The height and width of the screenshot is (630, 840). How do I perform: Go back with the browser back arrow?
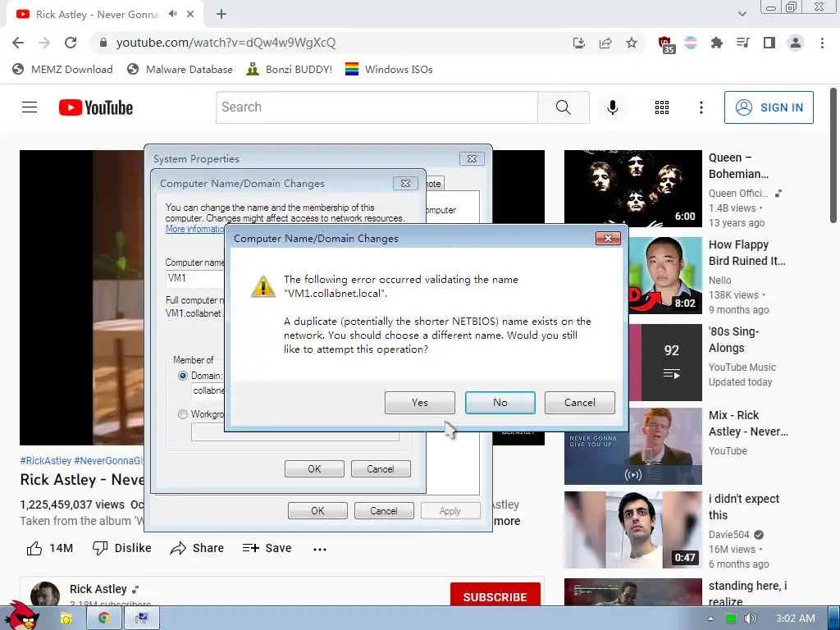click(18, 43)
